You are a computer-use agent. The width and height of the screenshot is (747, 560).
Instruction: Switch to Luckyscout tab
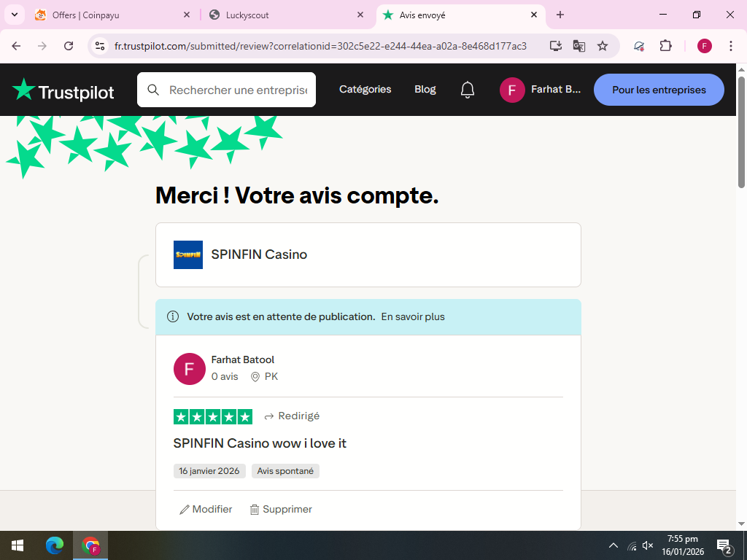point(286,15)
